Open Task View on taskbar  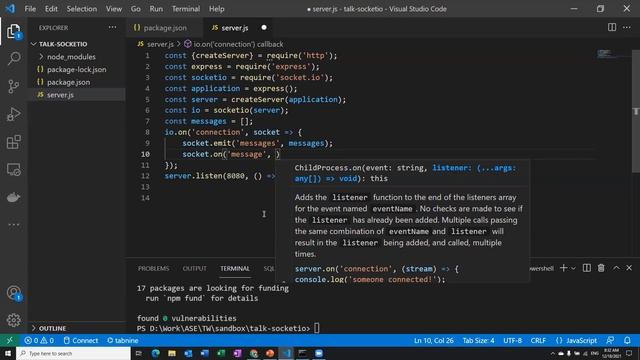pos(139,353)
